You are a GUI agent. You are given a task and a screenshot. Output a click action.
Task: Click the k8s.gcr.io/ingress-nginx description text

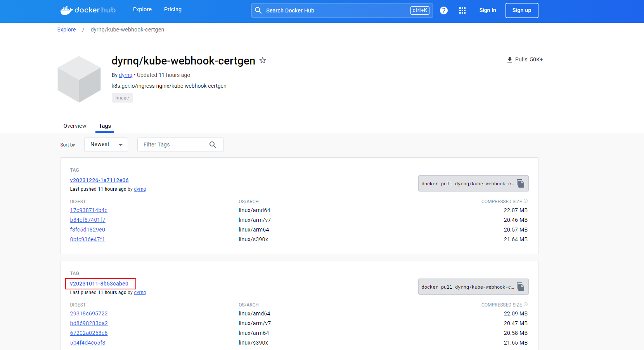[169, 86]
